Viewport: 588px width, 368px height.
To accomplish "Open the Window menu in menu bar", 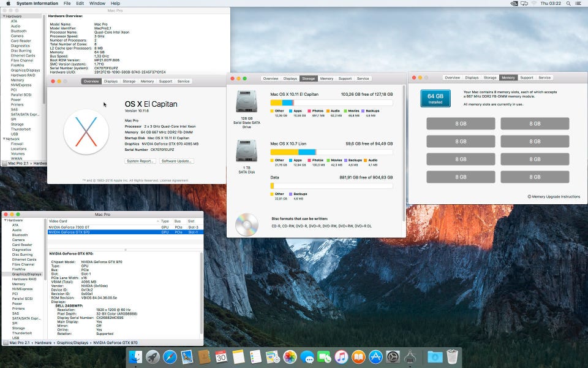I will (97, 4).
